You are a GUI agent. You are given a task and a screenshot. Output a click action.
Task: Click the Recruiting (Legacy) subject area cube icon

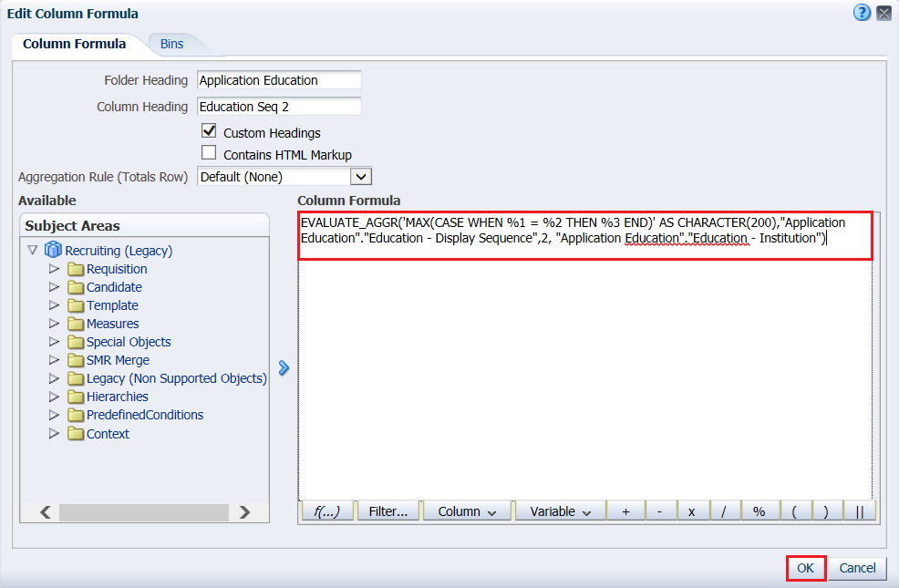[53, 250]
